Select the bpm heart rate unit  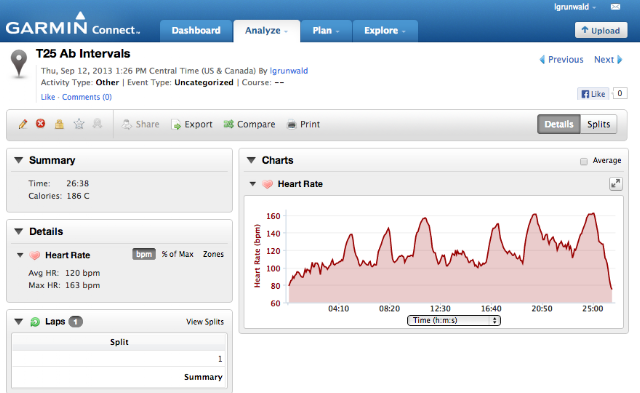(144, 254)
